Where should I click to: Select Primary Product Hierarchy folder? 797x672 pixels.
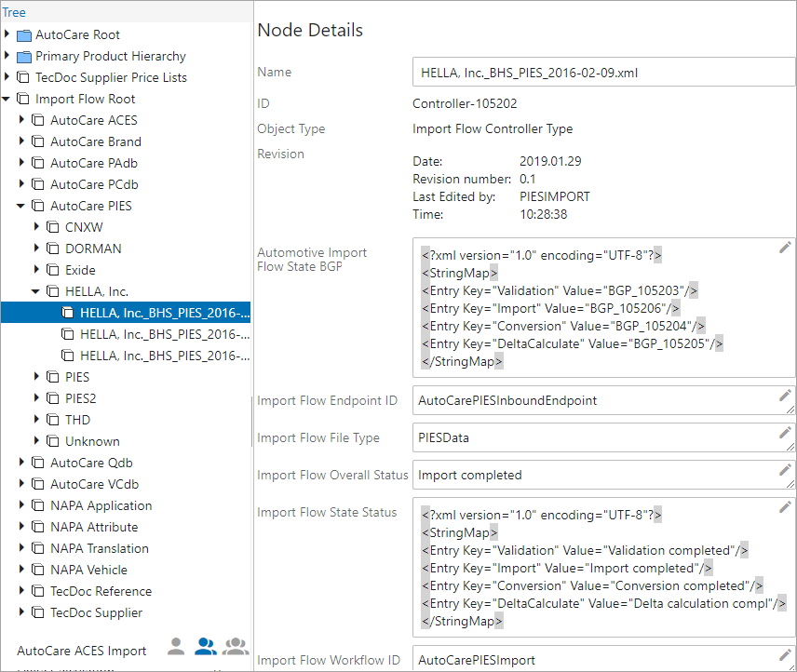pos(110,56)
